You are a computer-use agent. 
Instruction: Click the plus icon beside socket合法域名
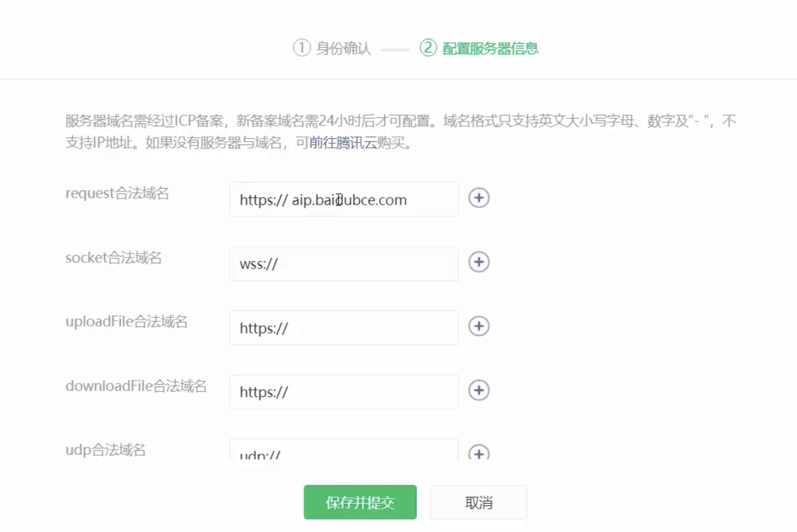[x=479, y=262]
